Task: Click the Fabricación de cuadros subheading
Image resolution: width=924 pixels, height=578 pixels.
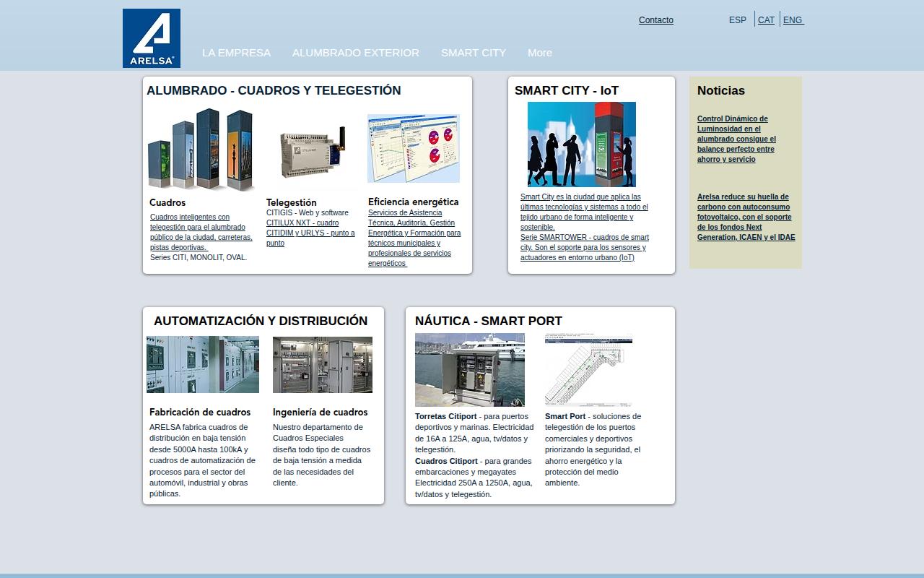Action: click(200, 412)
